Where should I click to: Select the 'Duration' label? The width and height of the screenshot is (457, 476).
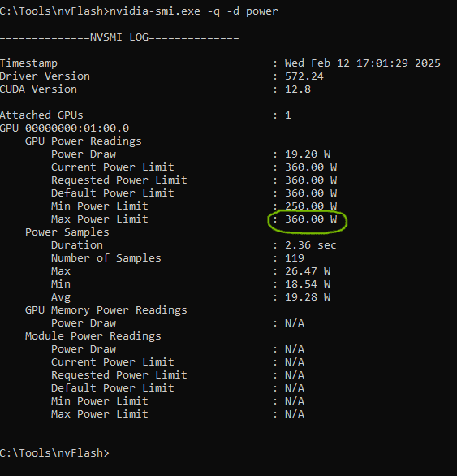(x=77, y=245)
